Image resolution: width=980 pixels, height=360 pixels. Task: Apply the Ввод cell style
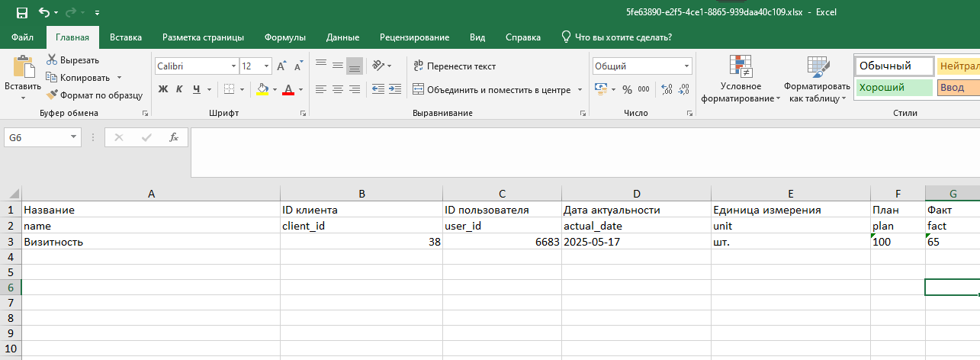958,87
